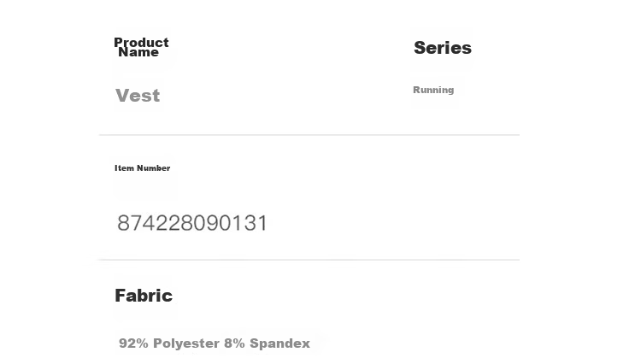Click the word Item in Item Number
The height and width of the screenshot is (364, 641).
coord(124,168)
